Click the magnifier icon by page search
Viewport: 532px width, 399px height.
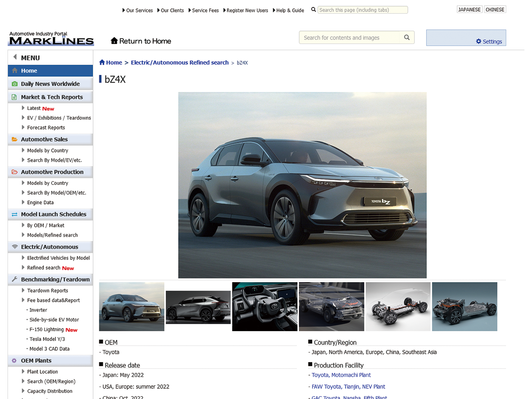(x=313, y=10)
